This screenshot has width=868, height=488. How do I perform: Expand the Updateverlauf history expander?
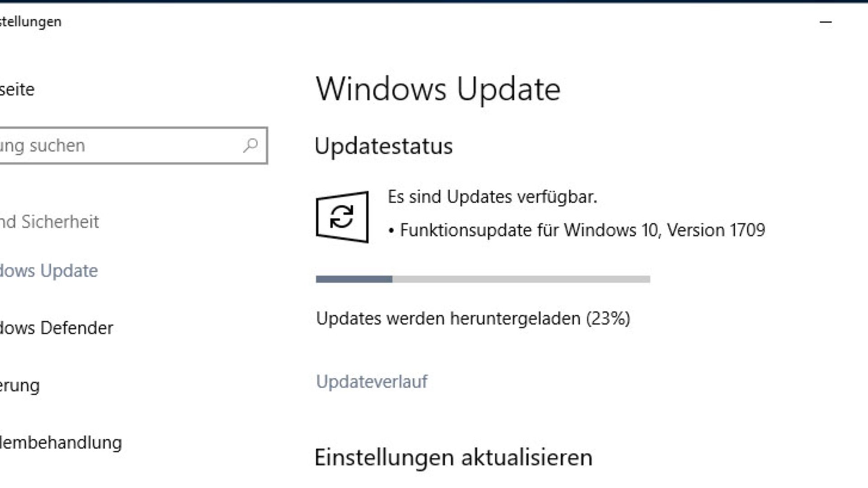pyautogui.click(x=371, y=381)
